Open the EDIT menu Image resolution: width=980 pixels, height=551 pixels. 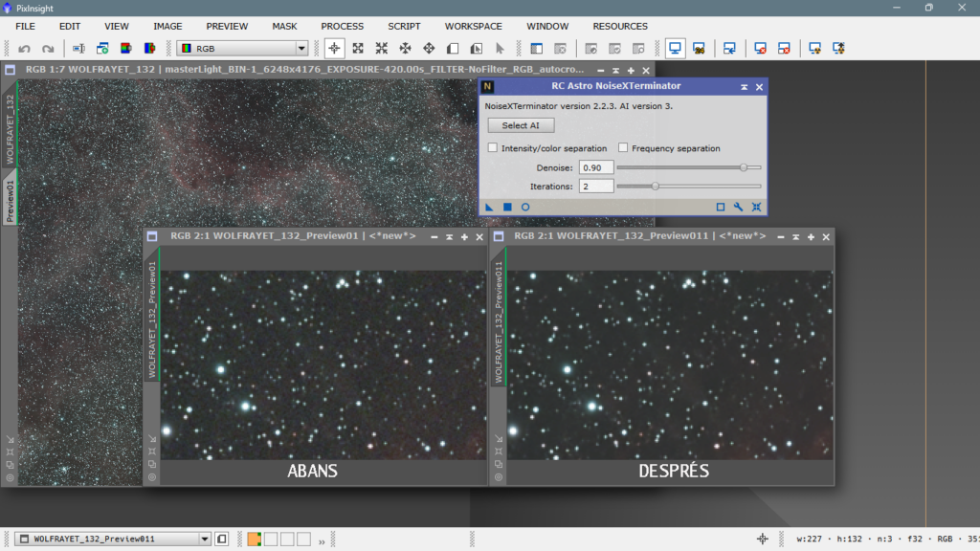point(69,26)
